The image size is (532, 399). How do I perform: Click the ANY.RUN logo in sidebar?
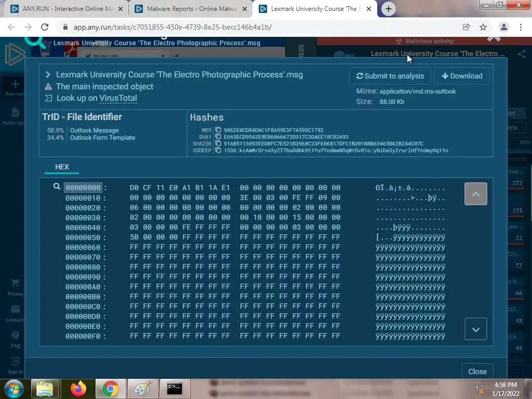(15, 54)
